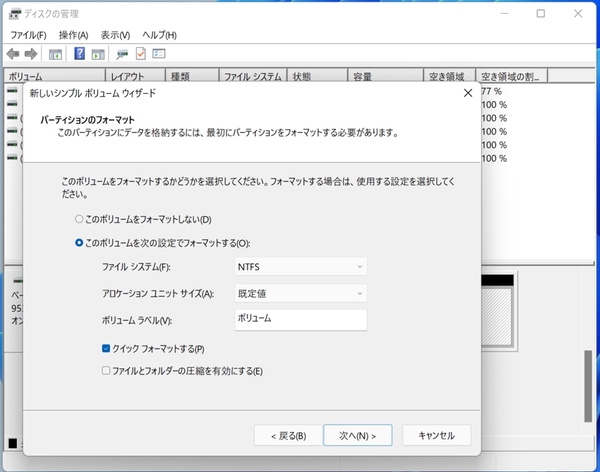
Task: Toggle the action pane toolbar icon
Action: [x=98, y=54]
